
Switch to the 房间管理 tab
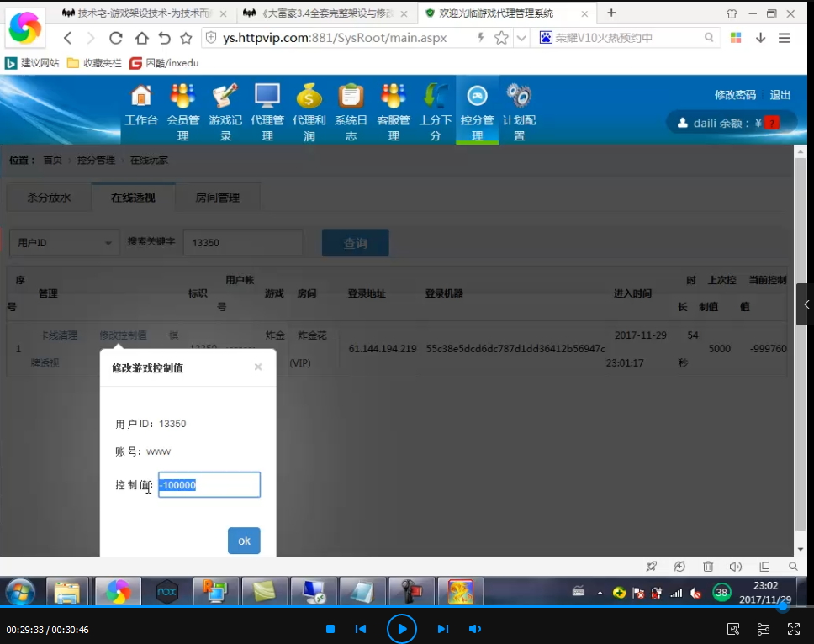click(x=217, y=198)
